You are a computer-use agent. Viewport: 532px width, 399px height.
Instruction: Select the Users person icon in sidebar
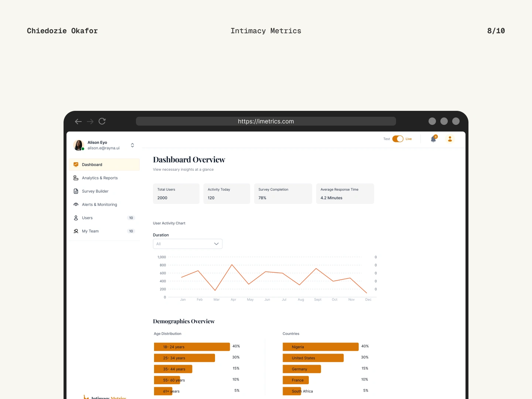(76, 218)
